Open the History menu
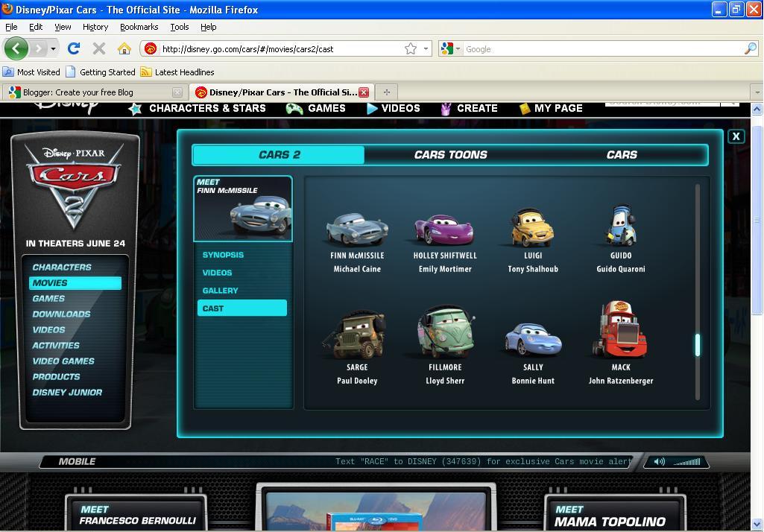Image resolution: width=764 pixels, height=532 pixels. (x=95, y=27)
